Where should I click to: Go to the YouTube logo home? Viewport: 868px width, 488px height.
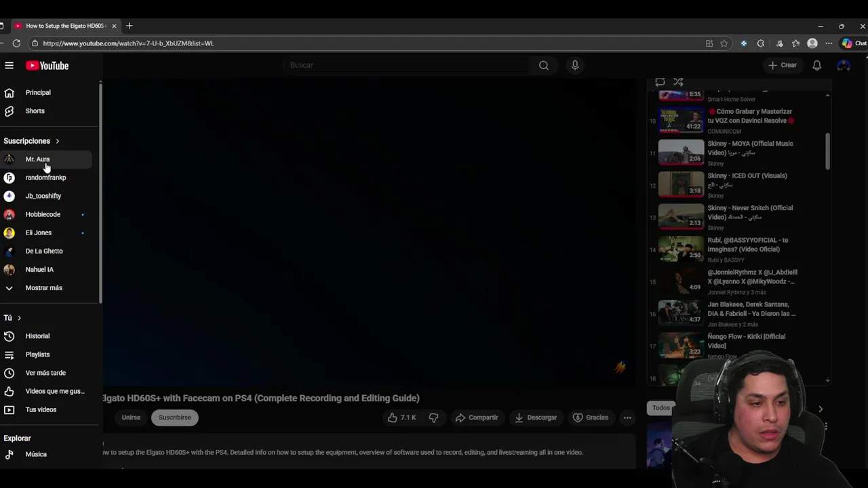pyautogui.click(x=47, y=66)
